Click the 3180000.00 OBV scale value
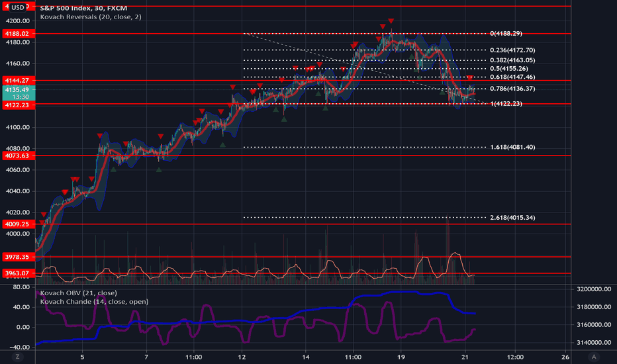 (594, 307)
